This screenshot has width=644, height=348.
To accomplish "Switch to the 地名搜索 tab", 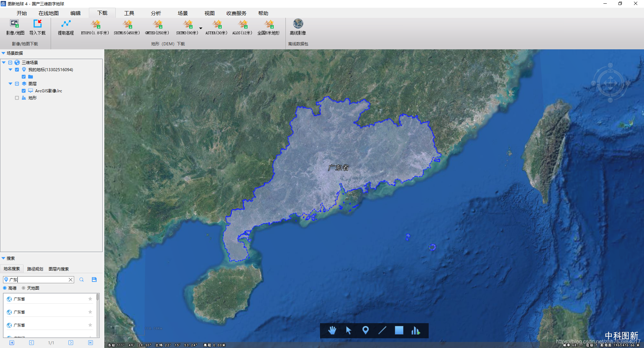I will point(12,269).
